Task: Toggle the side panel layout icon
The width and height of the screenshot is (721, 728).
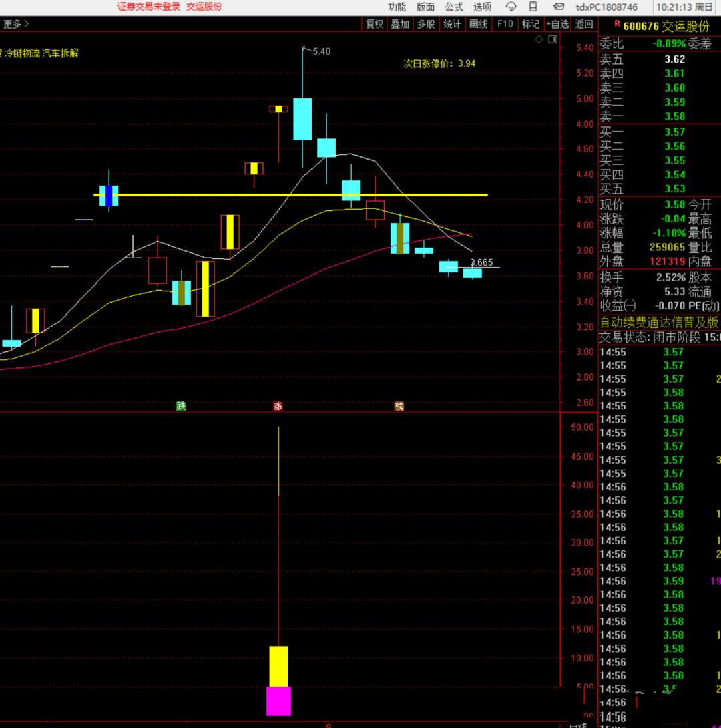Action: [x=553, y=39]
